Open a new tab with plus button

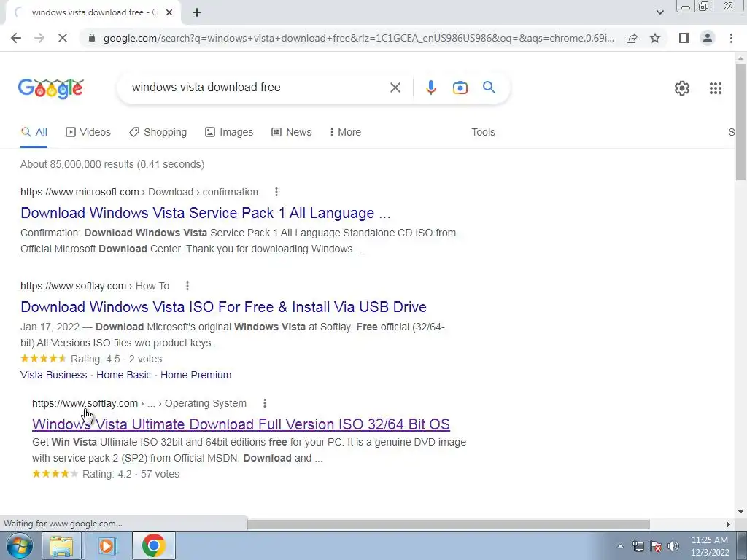click(197, 13)
